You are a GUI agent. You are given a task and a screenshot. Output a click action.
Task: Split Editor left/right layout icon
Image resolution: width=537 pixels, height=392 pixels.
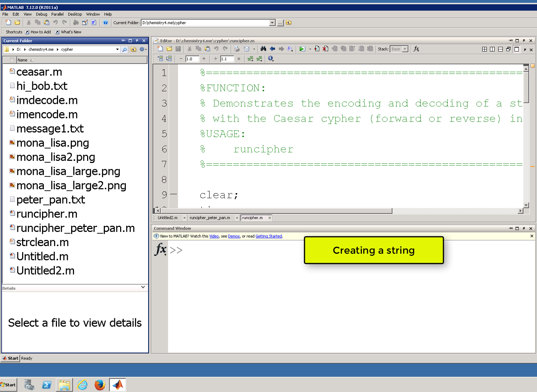[492, 49]
